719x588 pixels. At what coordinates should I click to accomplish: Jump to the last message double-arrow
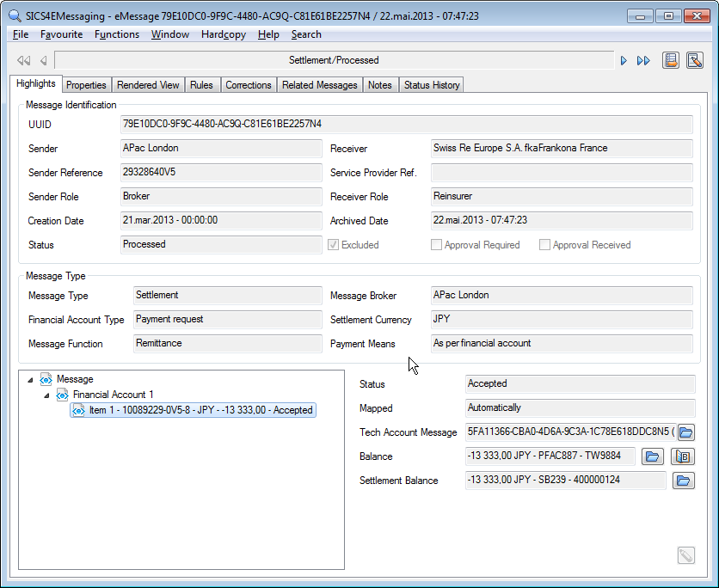(x=643, y=61)
